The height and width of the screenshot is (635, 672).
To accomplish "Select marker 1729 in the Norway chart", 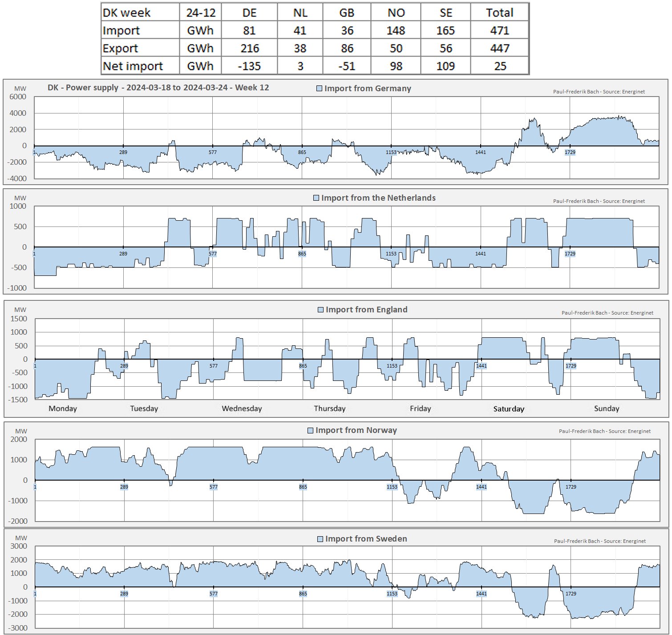I will click(571, 487).
